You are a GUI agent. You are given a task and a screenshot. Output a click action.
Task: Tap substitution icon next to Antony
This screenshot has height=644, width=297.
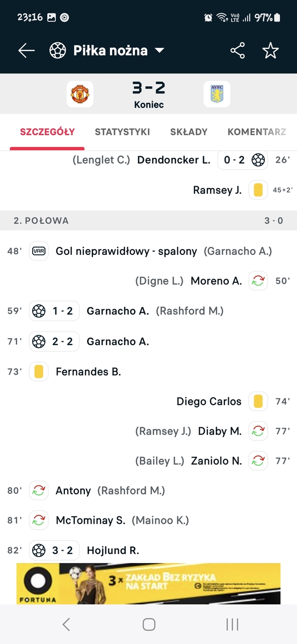point(39,491)
